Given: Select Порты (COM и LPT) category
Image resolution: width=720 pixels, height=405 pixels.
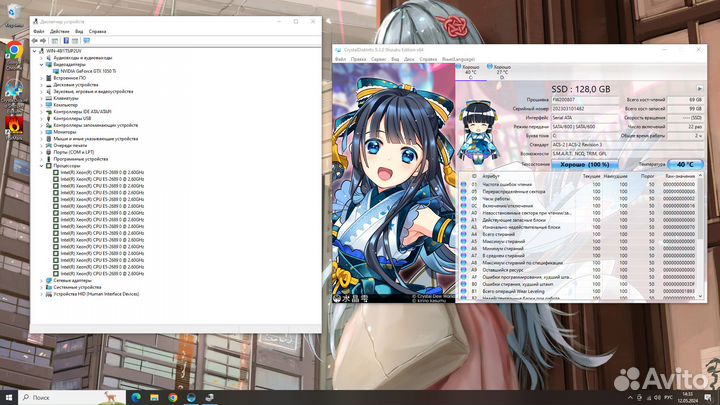Looking at the screenshot, I should click(73, 152).
